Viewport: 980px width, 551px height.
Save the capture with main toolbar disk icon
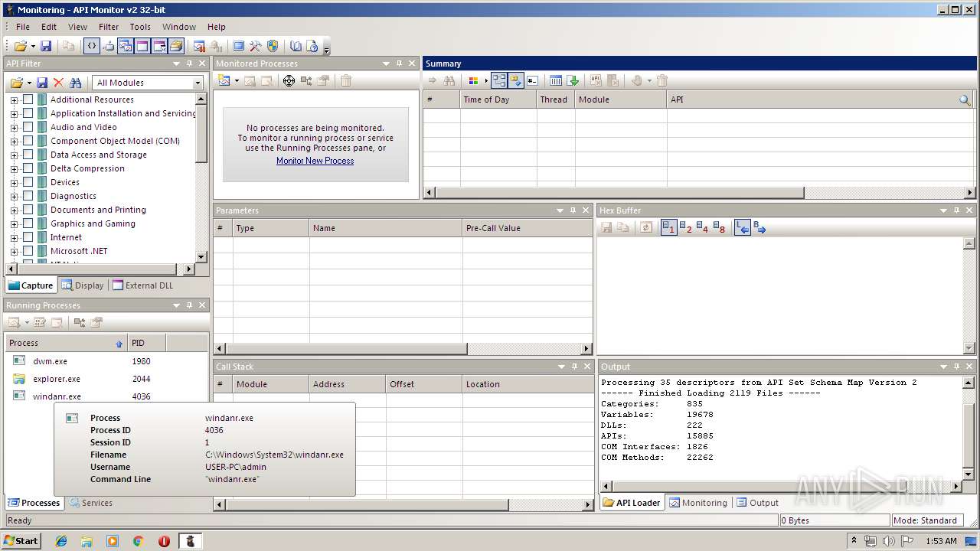click(x=46, y=47)
